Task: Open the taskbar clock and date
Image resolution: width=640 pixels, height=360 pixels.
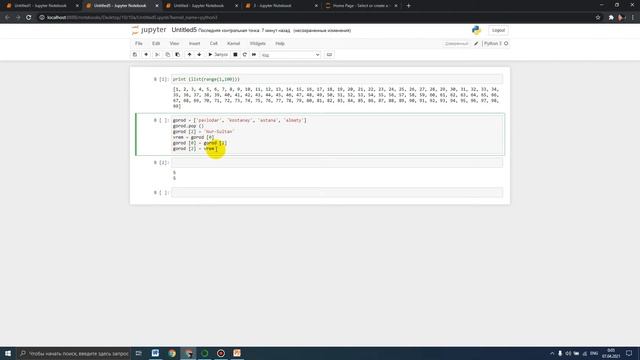Action: pos(611,353)
